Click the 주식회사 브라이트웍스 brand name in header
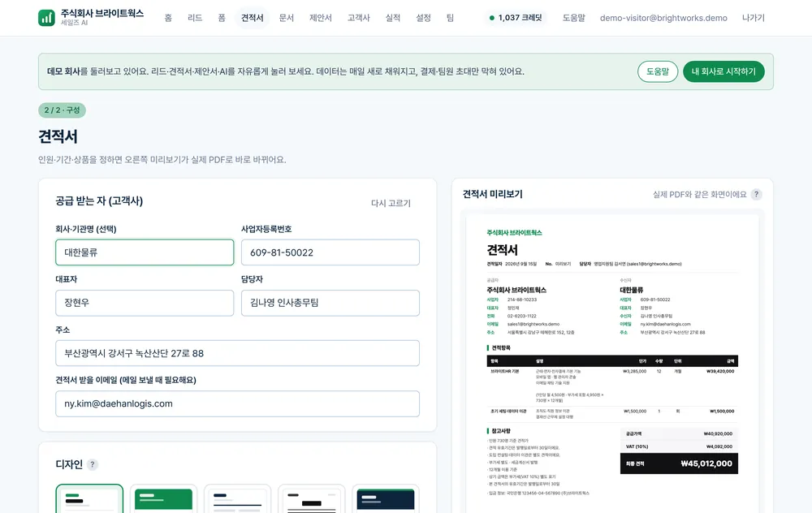 (102, 14)
